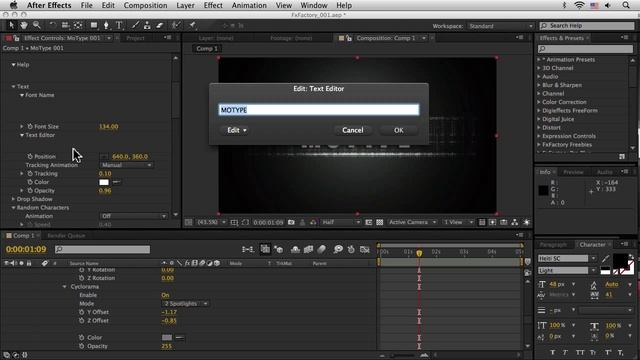Select the Pen tool

106,25
